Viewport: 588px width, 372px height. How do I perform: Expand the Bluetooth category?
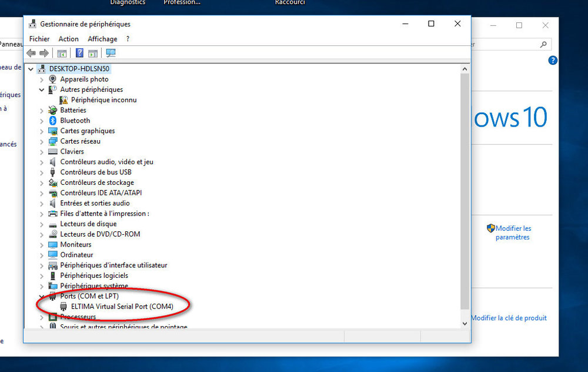[42, 121]
